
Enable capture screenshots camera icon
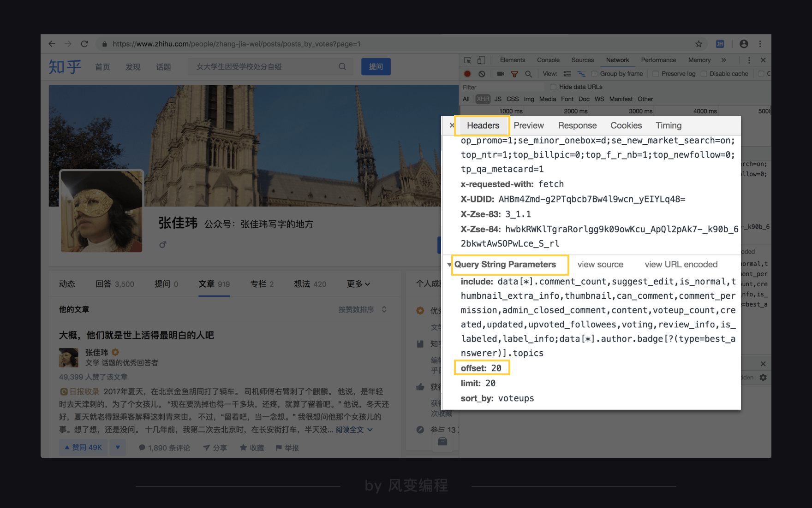coord(500,74)
